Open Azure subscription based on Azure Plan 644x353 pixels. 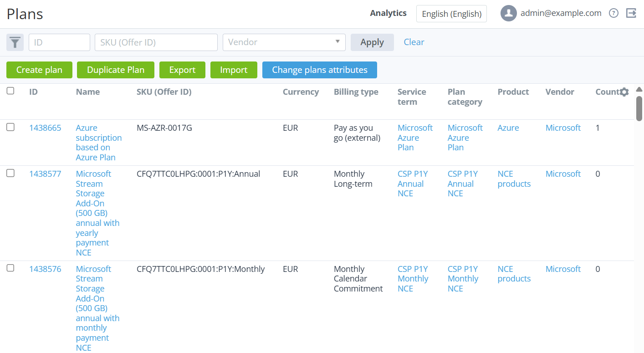(x=99, y=143)
